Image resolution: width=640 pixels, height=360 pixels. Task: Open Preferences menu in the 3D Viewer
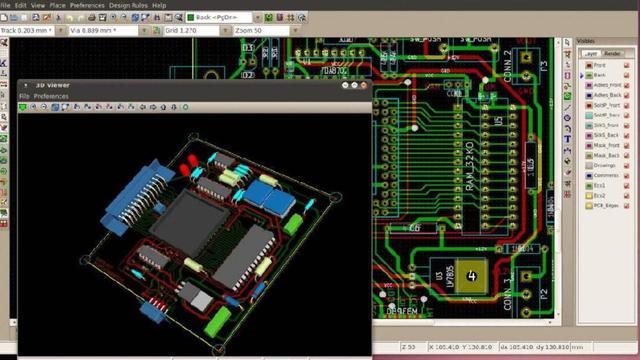[51, 96]
